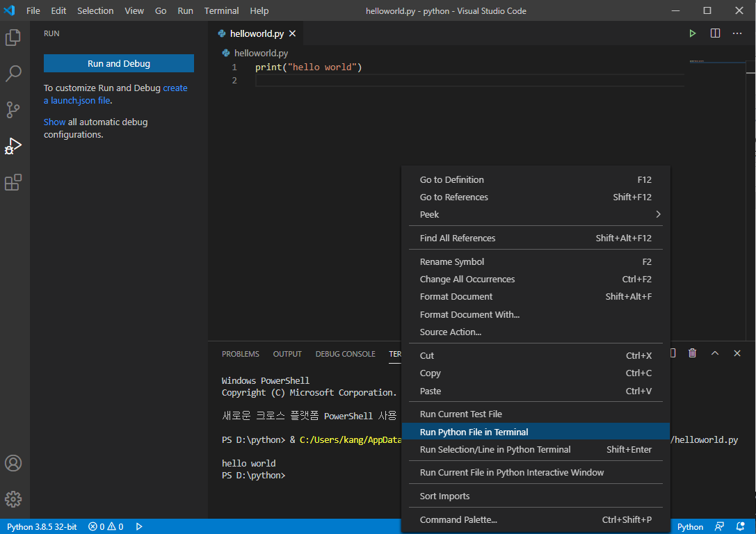
Task: Click the split terminal icon
Action: click(673, 353)
